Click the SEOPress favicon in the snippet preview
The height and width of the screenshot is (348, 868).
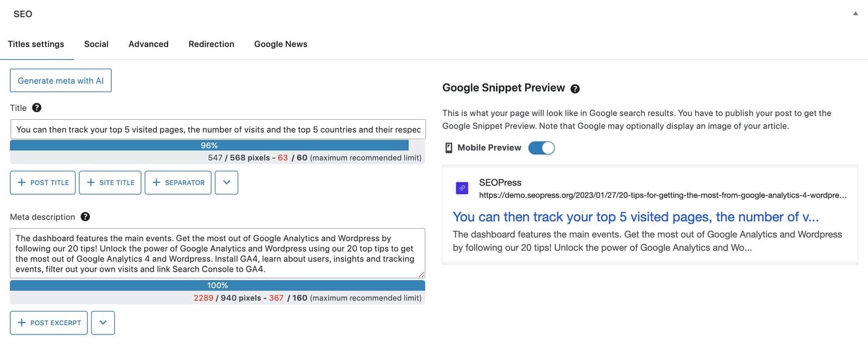(x=462, y=188)
